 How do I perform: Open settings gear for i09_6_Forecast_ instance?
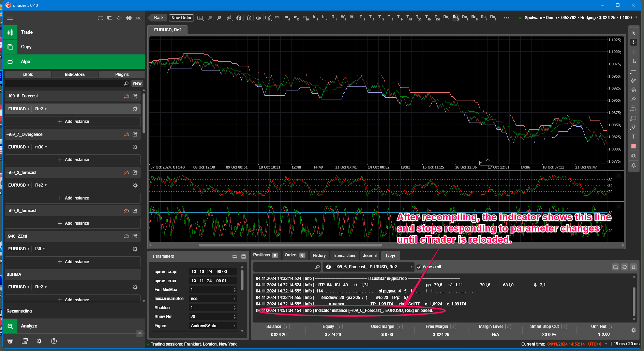tap(135, 109)
